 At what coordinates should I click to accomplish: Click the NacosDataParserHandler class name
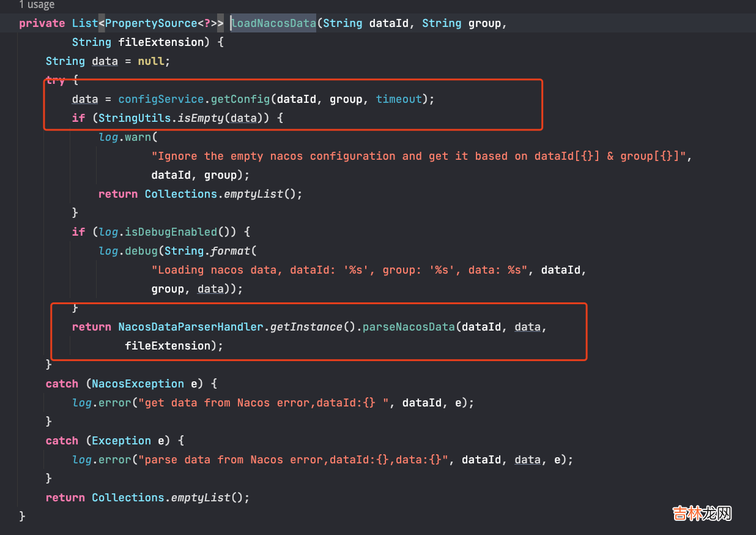coord(191,327)
